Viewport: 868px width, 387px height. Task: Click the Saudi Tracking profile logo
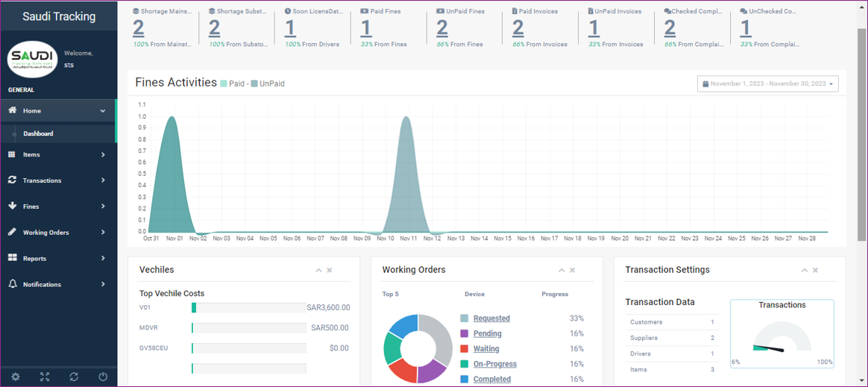[32, 59]
